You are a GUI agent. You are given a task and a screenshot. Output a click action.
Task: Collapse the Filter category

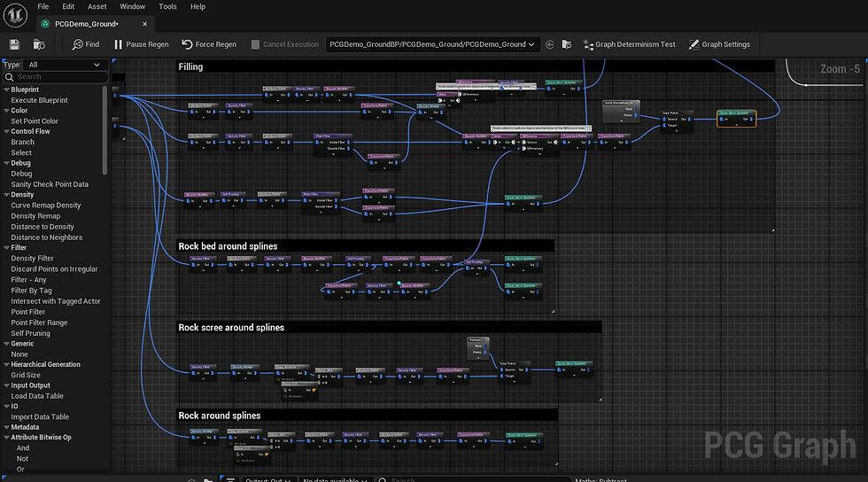click(7, 248)
